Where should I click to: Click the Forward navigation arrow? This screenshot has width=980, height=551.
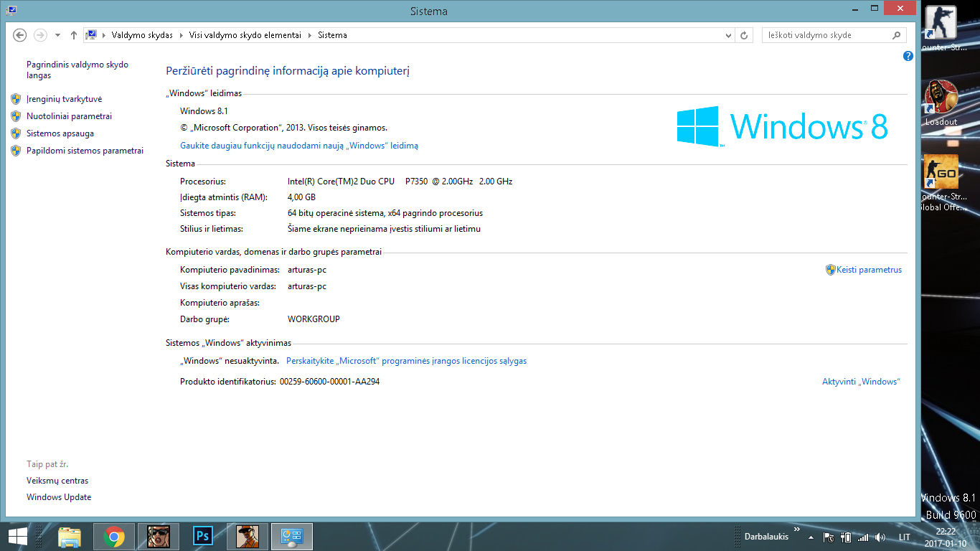click(40, 35)
